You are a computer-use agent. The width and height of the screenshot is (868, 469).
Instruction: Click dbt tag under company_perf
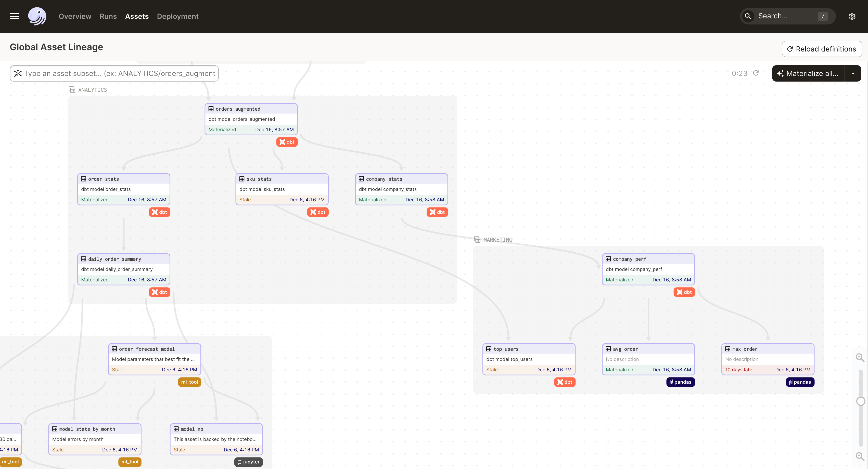[684, 292]
